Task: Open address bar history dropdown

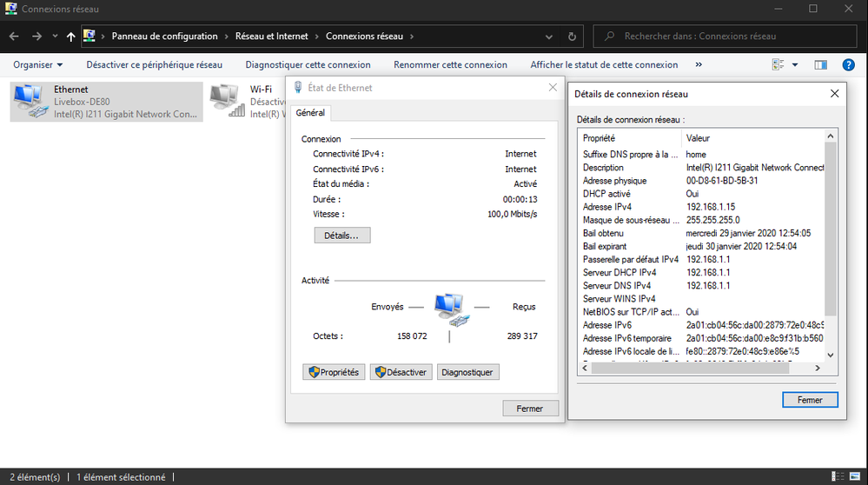Action: 548,37
